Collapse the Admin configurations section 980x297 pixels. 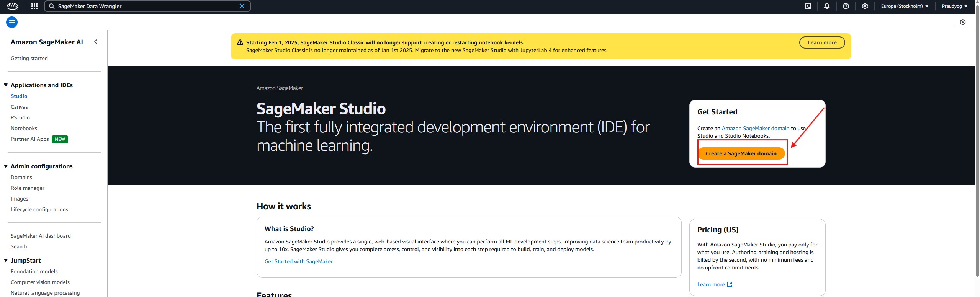click(6, 166)
